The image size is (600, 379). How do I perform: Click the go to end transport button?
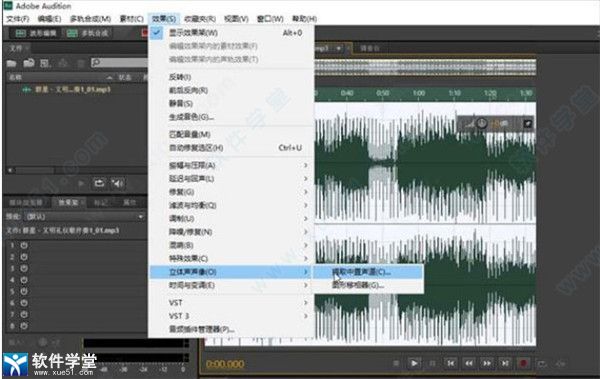coord(505,363)
